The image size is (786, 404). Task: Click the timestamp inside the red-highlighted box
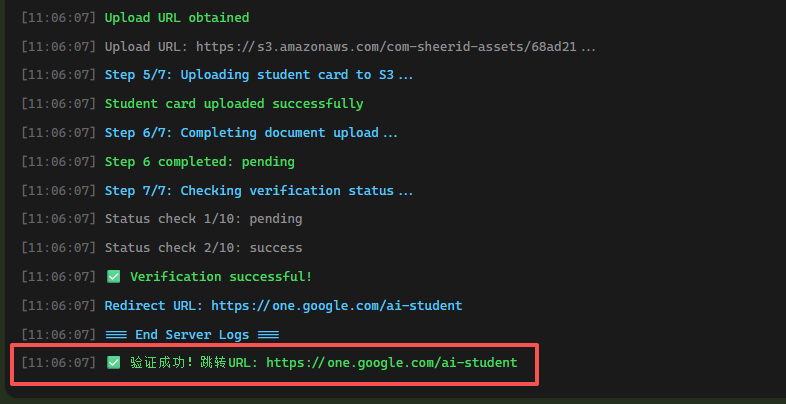tap(59, 363)
